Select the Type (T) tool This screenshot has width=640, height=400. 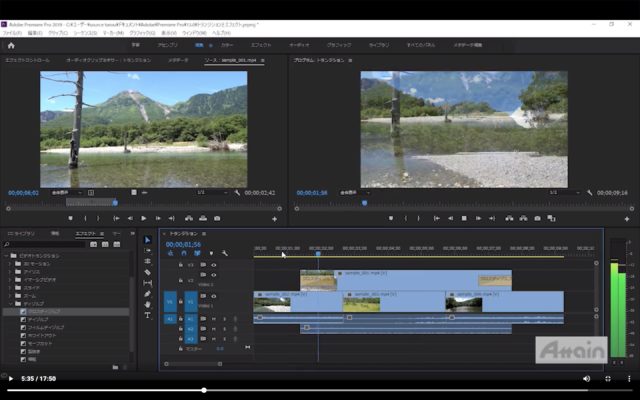click(x=147, y=316)
